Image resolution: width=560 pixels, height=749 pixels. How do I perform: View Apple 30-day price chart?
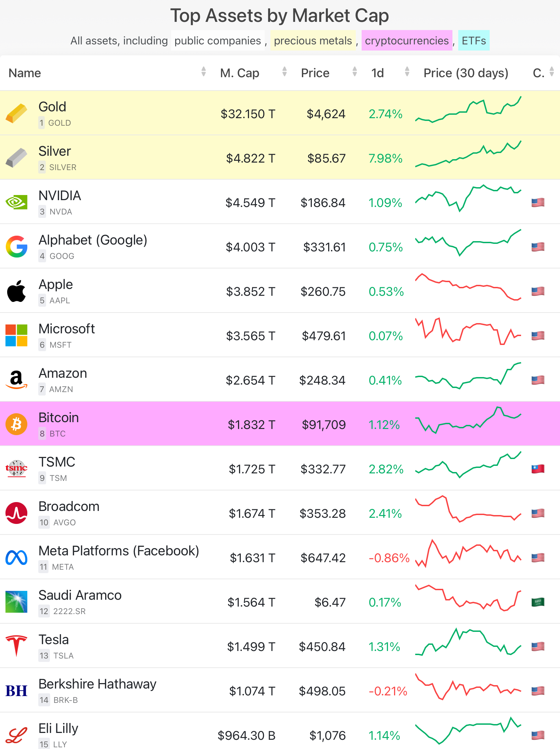tap(468, 287)
